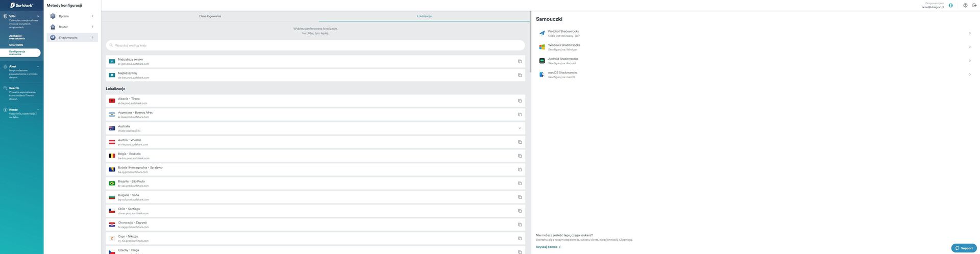The width and height of the screenshot is (980, 254).
Task: Collapse the VPN sidebar section
Action: tap(38, 16)
